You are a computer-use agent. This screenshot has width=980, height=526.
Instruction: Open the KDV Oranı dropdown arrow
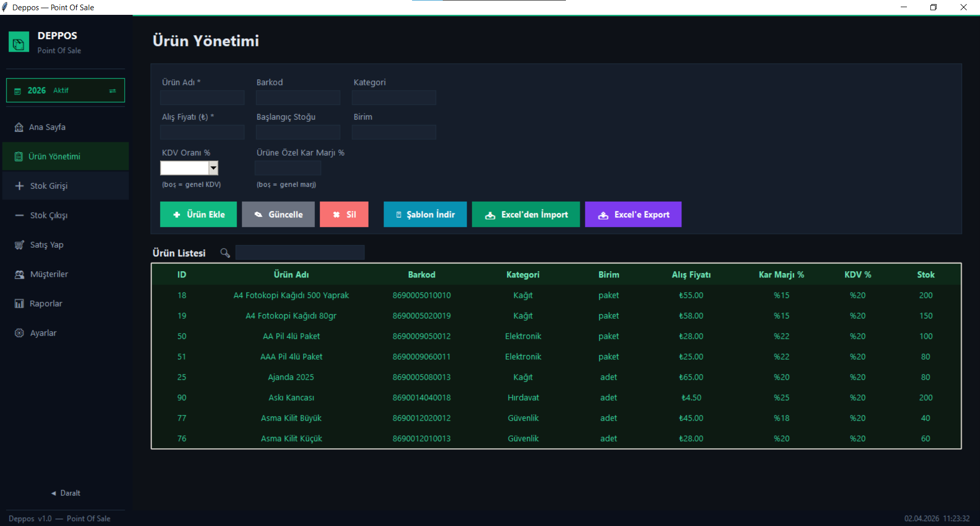(214, 168)
